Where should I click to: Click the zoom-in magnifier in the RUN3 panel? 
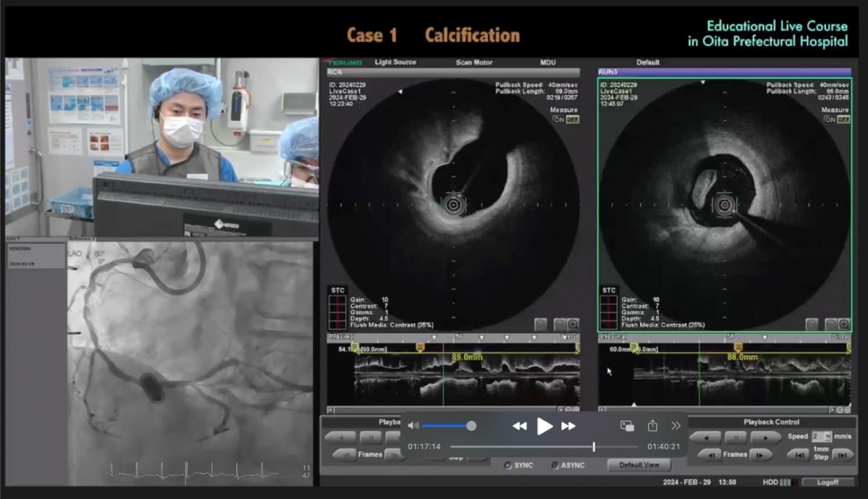click(x=844, y=324)
